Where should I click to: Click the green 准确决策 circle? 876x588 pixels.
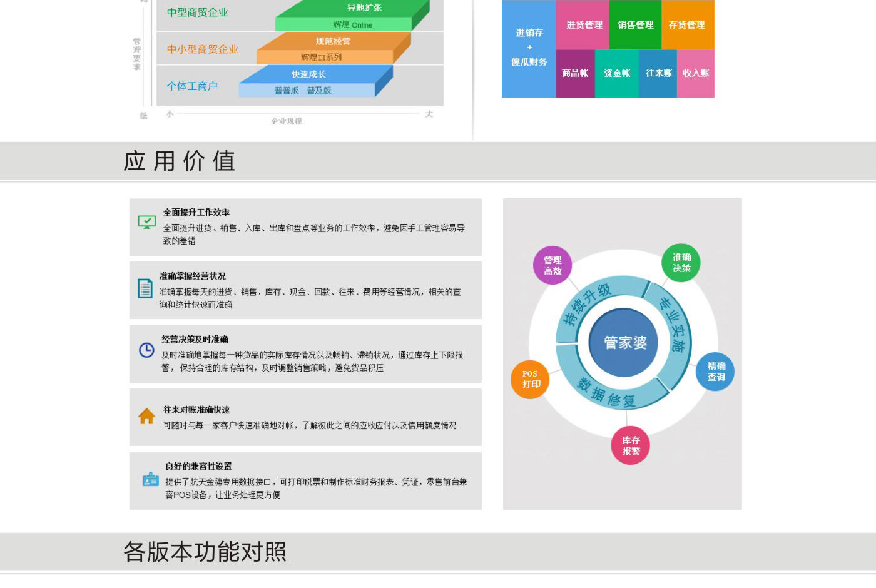[681, 263]
